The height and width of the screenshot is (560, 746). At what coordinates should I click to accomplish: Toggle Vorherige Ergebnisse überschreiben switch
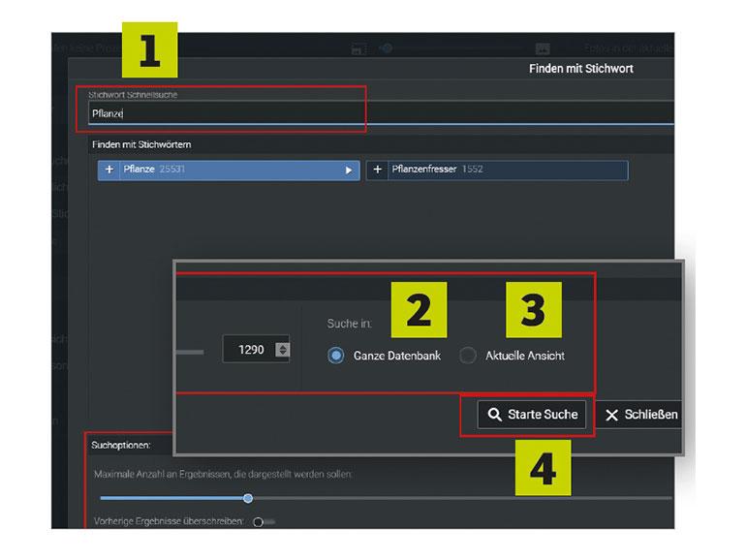point(264,522)
